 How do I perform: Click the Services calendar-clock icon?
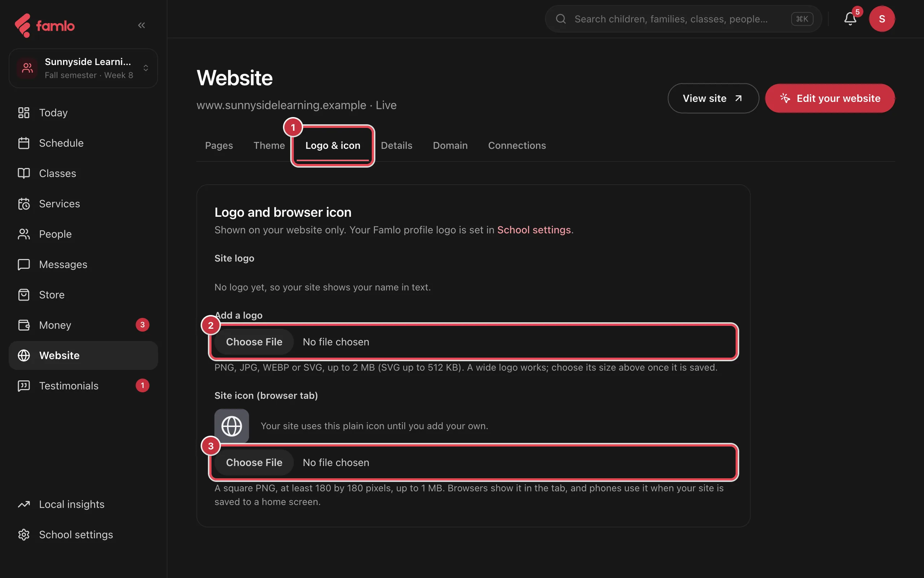tap(24, 204)
